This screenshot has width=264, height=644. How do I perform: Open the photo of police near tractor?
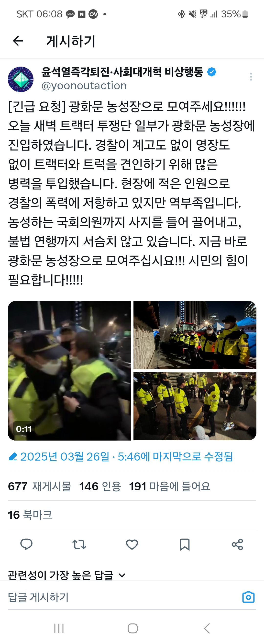(x=195, y=335)
